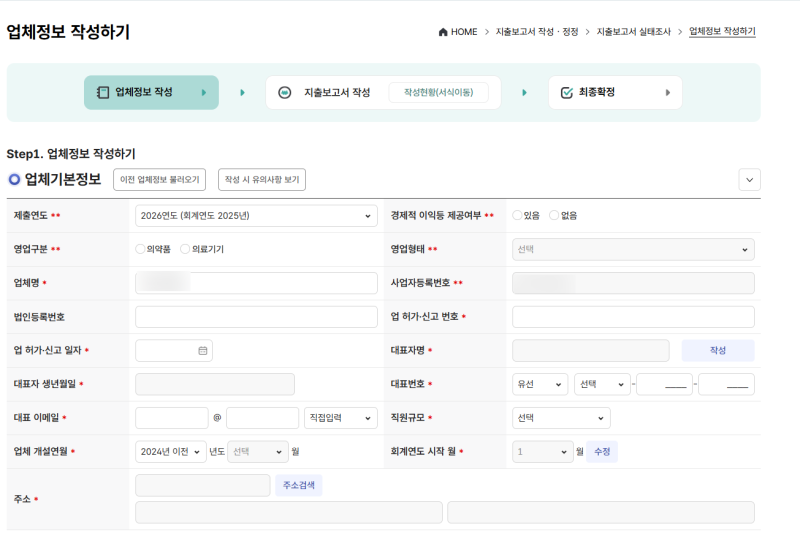Select 없음 for 경제적 이익등 제공여부
The height and width of the screenshot is (551, 800).
coord(554,215)
